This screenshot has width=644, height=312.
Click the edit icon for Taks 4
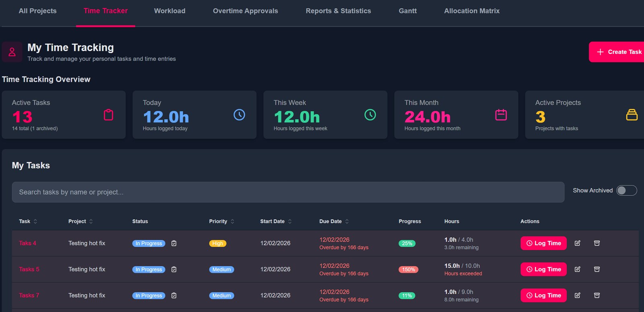click(577, 243)
